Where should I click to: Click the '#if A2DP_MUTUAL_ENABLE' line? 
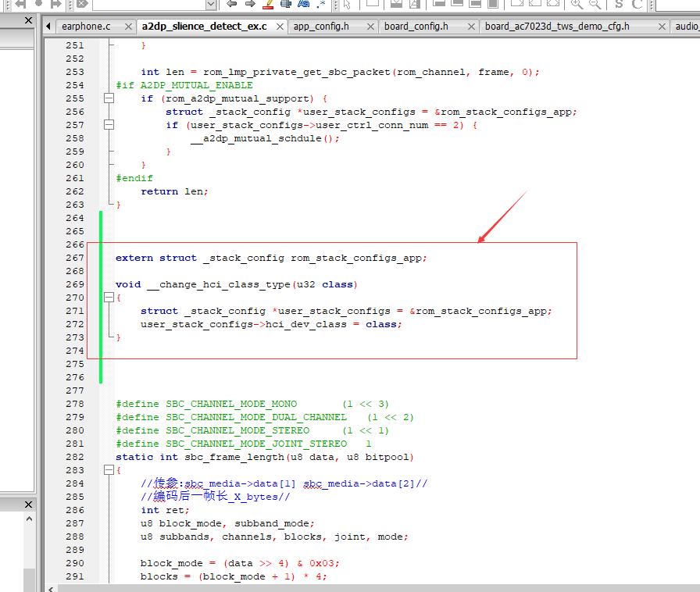tap(184, 85)
